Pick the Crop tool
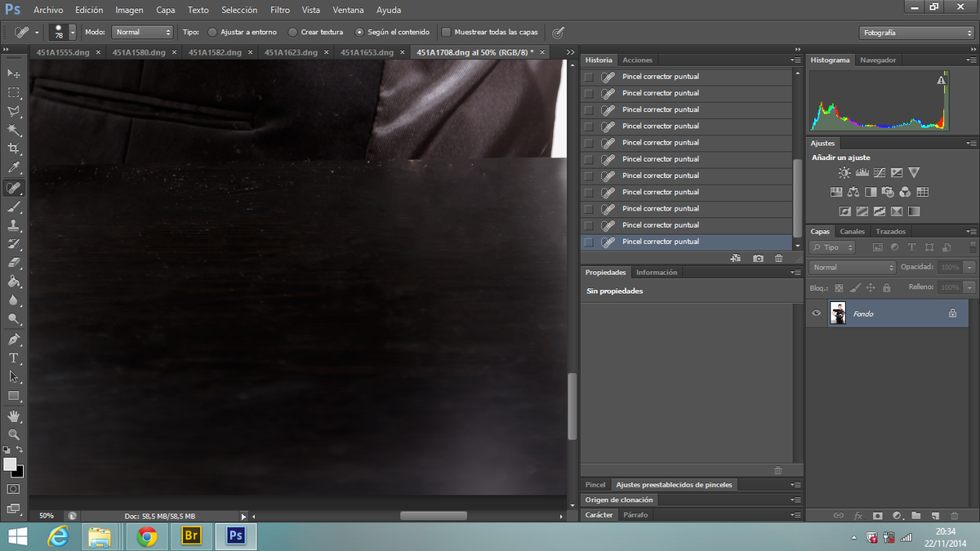Image resolution: width=980 pixels, height=551 pixels. (x=14, y=149)
